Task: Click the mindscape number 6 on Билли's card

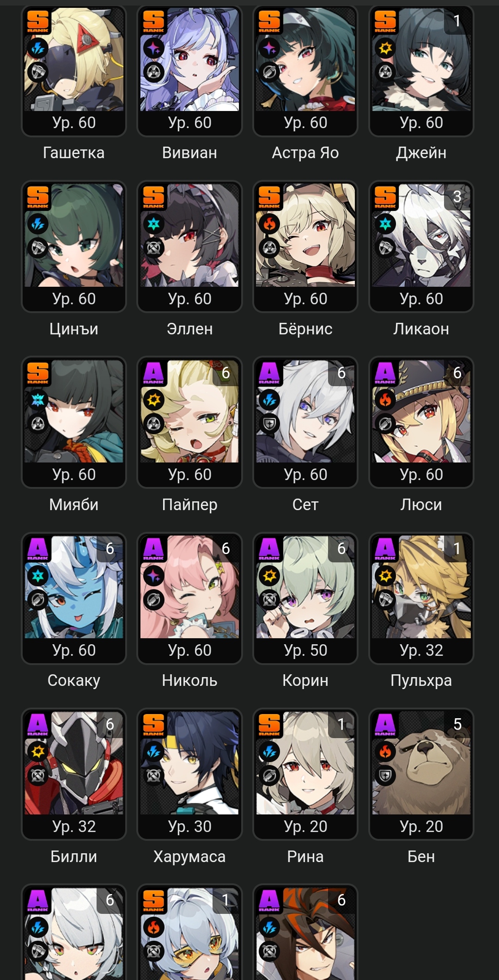Action: [x=110, y=724]
